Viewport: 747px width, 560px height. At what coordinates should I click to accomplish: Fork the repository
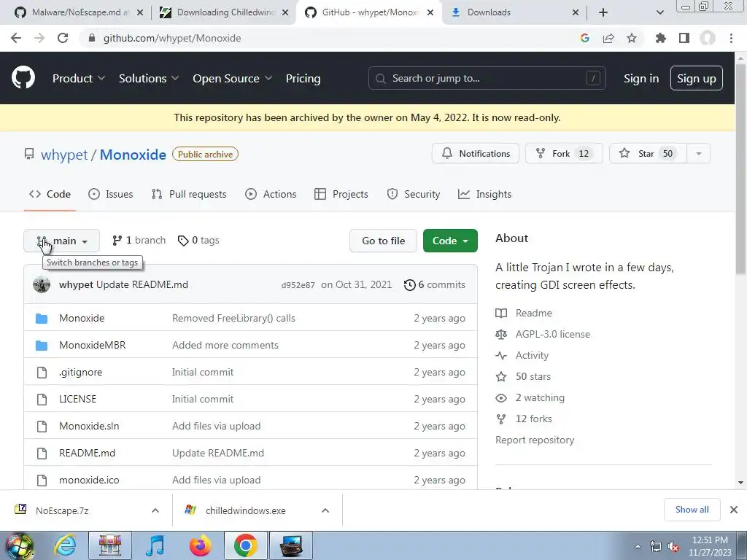564,154
